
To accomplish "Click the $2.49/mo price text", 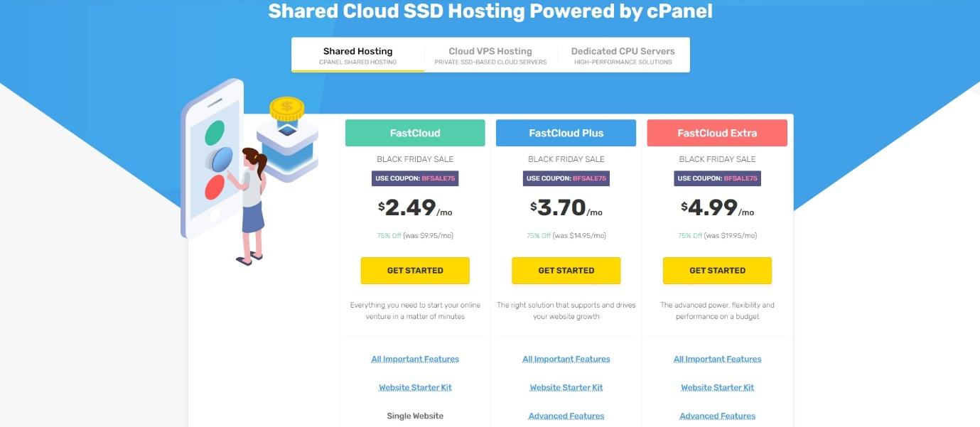I will click(415, 208).
